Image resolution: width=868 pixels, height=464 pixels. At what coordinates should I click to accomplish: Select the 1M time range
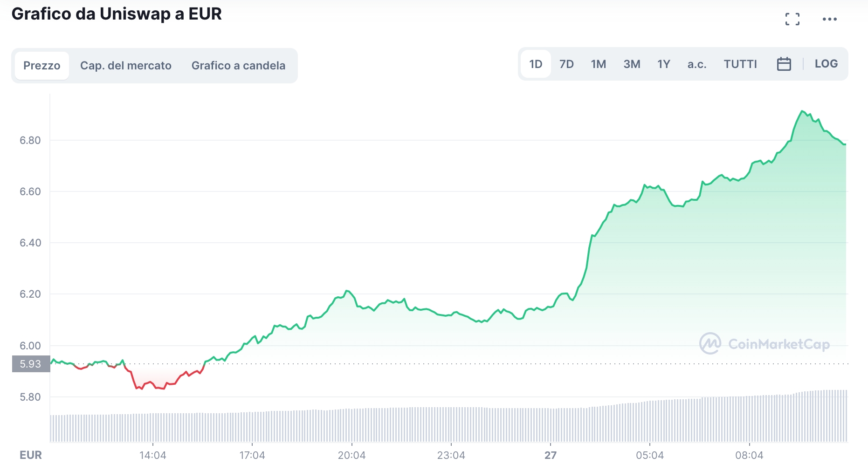click(599, 64)
